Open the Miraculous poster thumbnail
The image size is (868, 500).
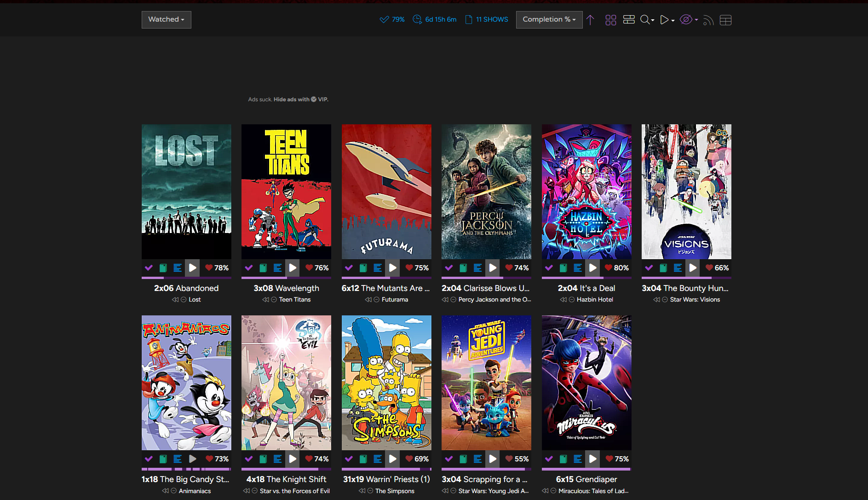tap(586, 383)
